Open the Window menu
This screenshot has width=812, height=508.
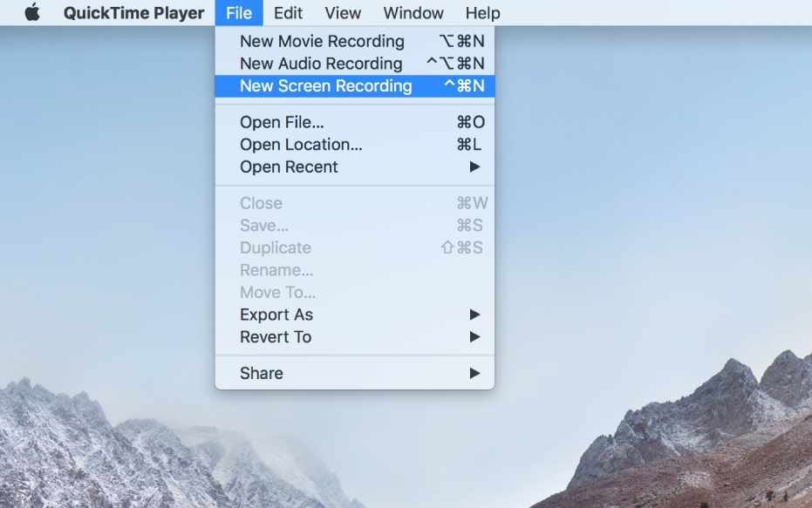tap(413, 13)
